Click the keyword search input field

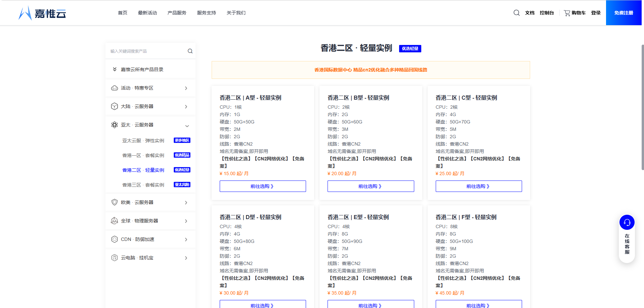coord(144,51)
